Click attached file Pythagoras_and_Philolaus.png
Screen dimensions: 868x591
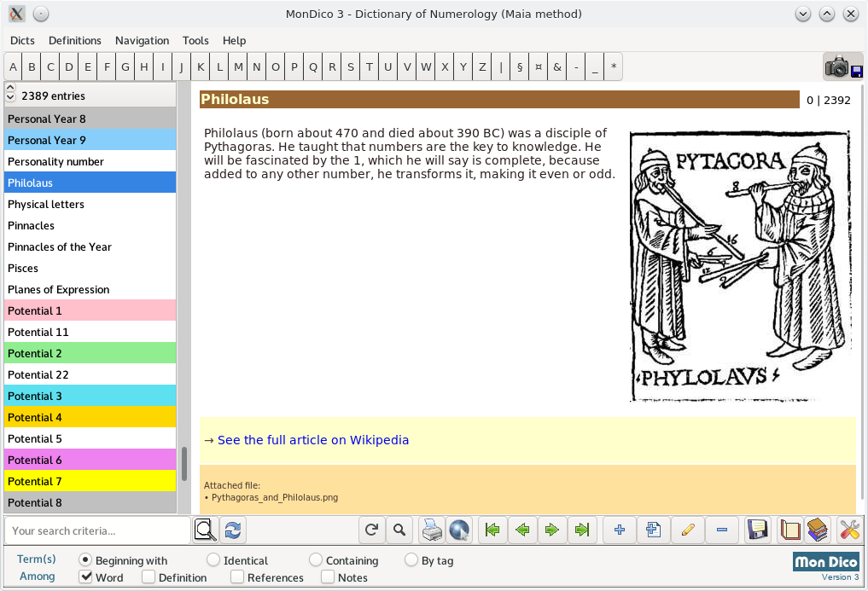275,497
